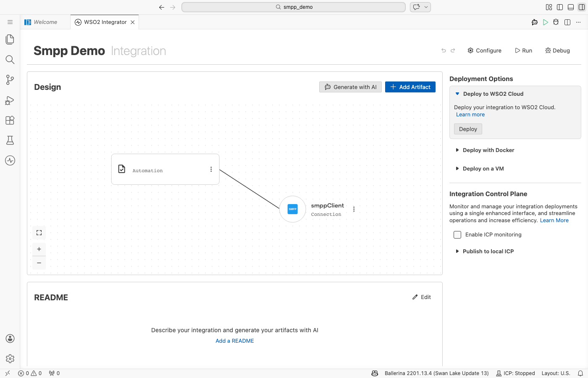This screenshot has height=378, width=588.
Task: Click Copilot chat icon in title bar
Action: pos(417,7)
